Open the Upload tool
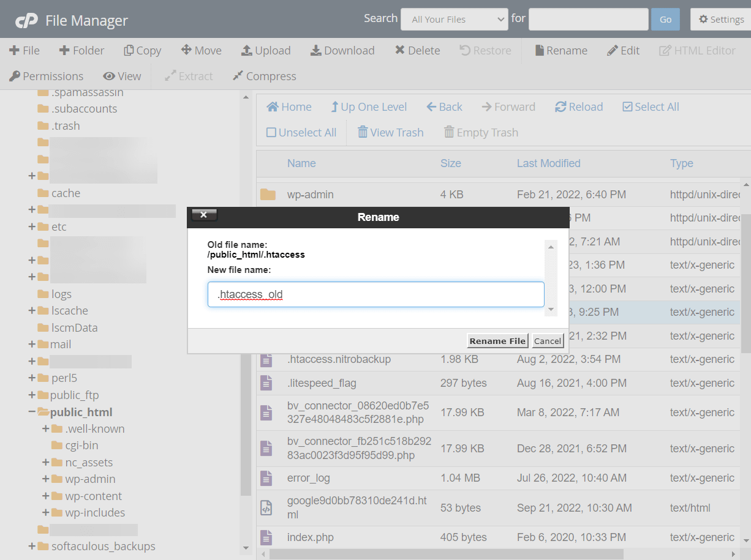 (266, 50)
